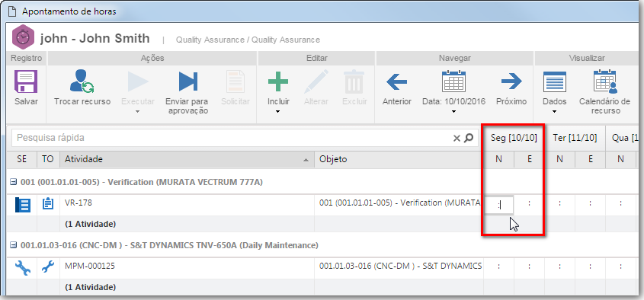Screen dimensions: 644x300
Task: Open the Dados dropdown arrow
Action: pyautogui.click(x=555, y=112)
